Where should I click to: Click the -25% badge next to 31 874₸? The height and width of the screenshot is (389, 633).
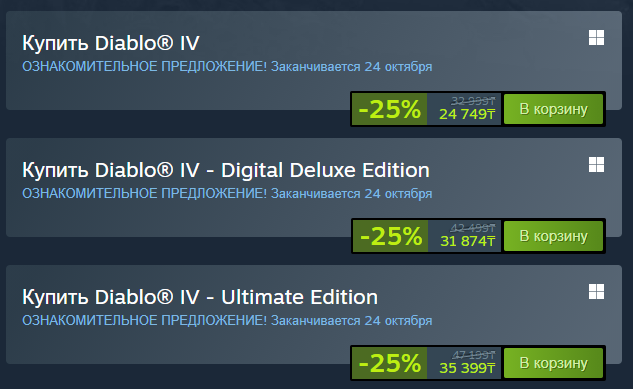tap(390, 236)
